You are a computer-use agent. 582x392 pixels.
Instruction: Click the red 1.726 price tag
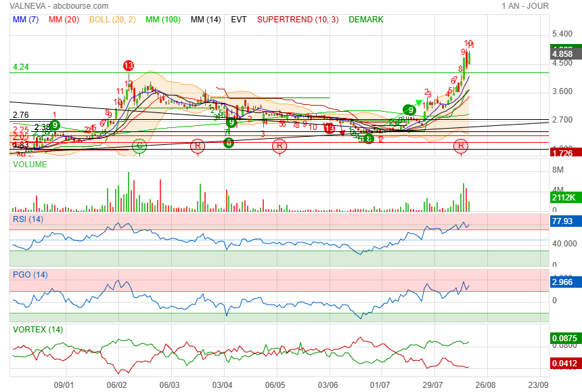pos(566,152)
